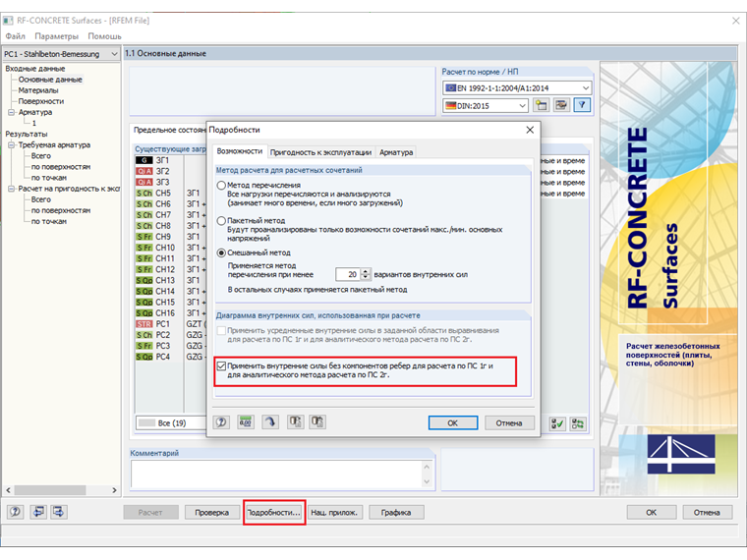Select по поверхностям under Требуемая арматура
Viewport: 747px width, 560px height.
[61, 167]
